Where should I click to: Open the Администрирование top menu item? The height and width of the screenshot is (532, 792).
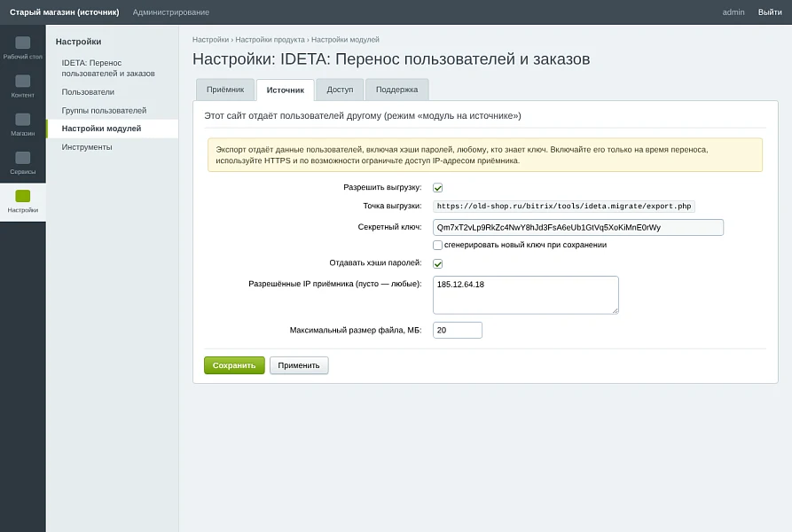click(170, 12)
